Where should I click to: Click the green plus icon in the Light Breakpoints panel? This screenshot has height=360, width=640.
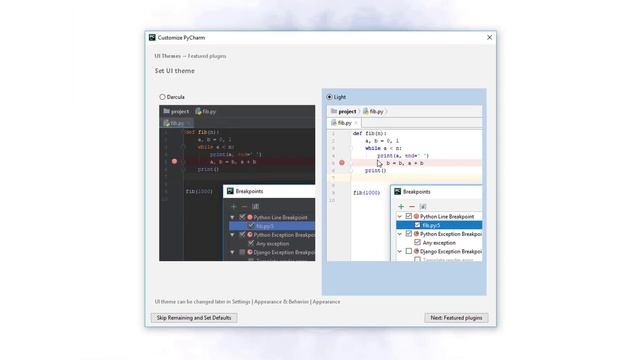point(401,207)
